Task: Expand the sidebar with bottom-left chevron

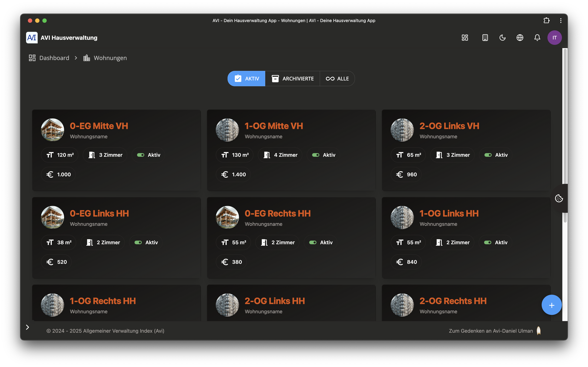Action: (28, 327)
